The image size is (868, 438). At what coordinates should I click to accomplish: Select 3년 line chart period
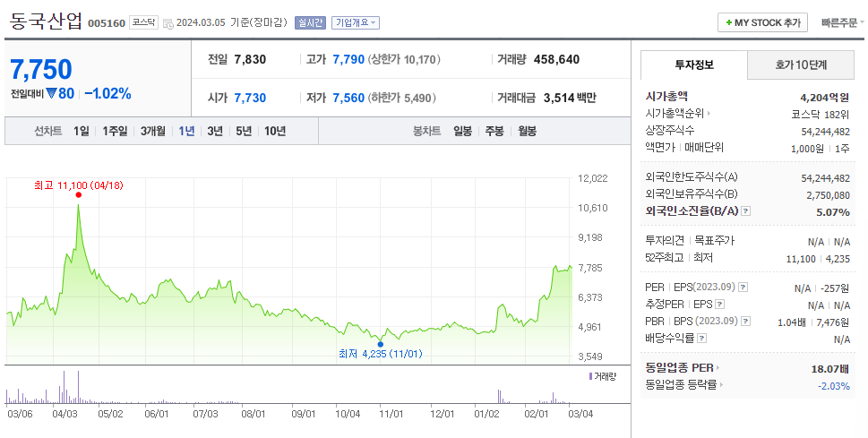(x=215, y=132)
